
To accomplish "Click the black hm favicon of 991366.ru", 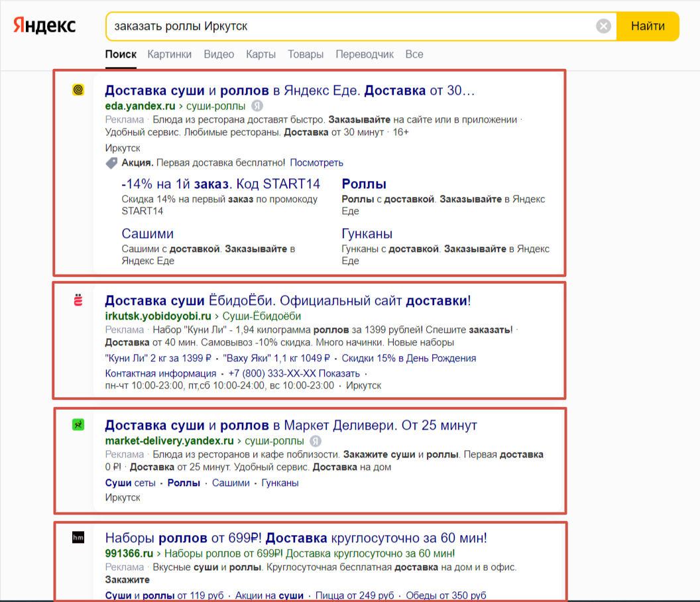I will point(78,537).
